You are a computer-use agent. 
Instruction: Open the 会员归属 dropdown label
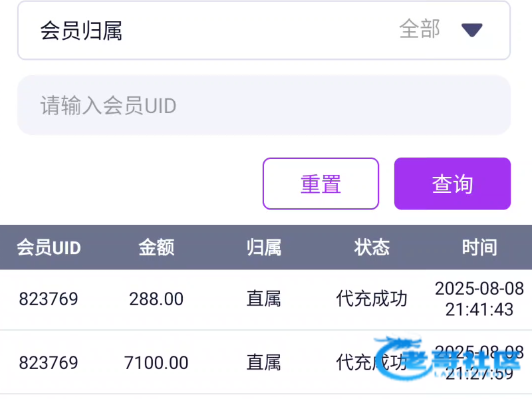tap(81, 31)
